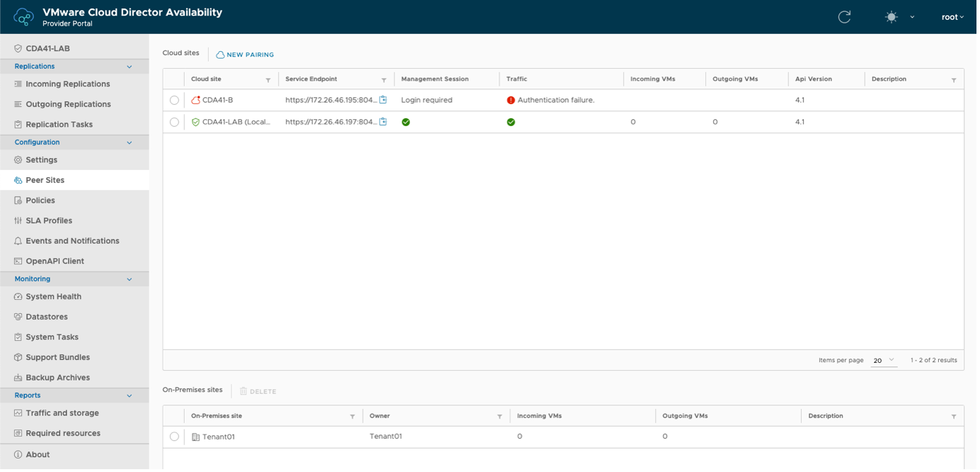Viewport: 980px width, 472px height.
Task: Filter the Service Endpoint column
Action: [x=384, y=80]
